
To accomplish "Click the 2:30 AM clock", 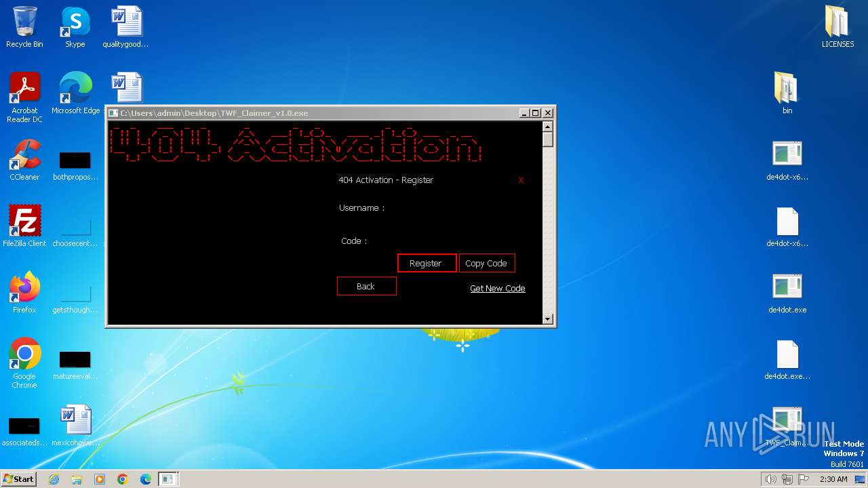I will pyautogui.click(x=833, y=479).
